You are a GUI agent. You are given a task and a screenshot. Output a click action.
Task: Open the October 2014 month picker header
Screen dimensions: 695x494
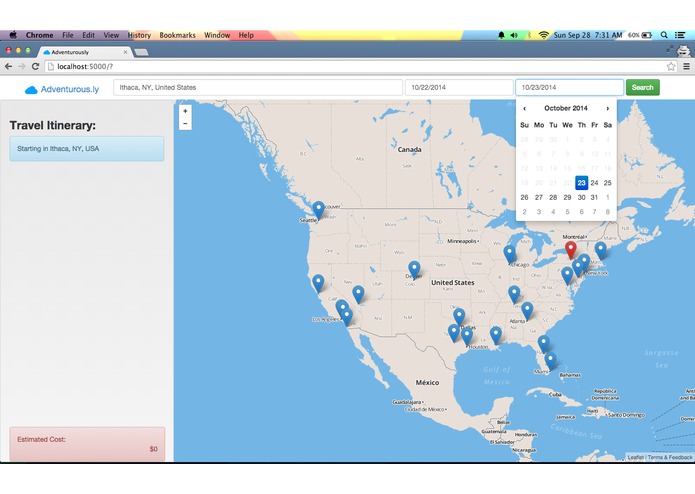tap(566, 108)
